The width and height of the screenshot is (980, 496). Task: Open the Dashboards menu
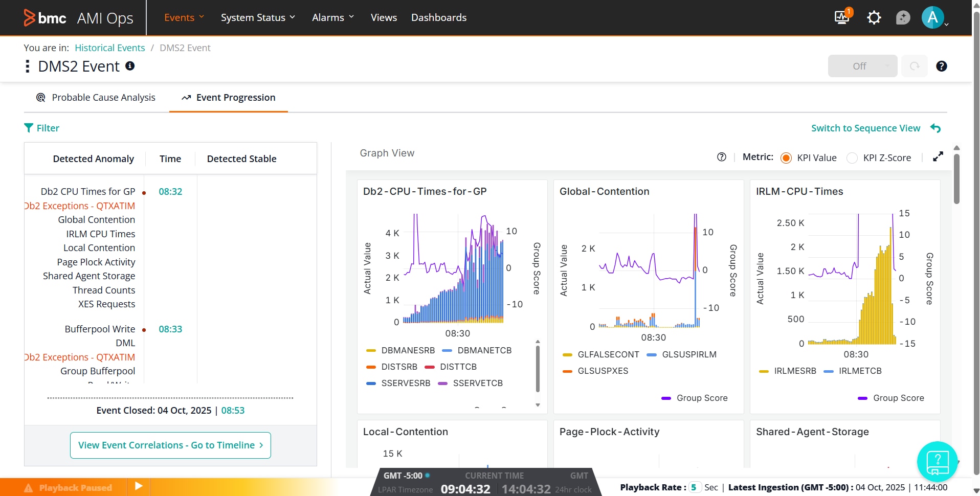coord(438,17)
